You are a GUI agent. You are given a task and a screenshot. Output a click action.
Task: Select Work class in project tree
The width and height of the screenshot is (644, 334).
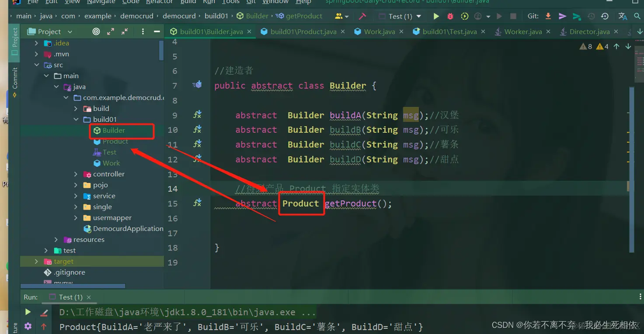click(111, 163)
